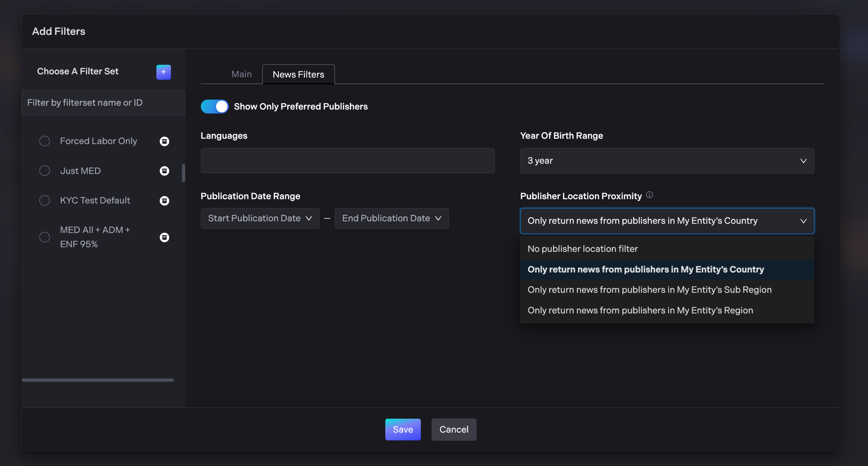
Task: Click archive icon next to Just MED
Action: 164,171
